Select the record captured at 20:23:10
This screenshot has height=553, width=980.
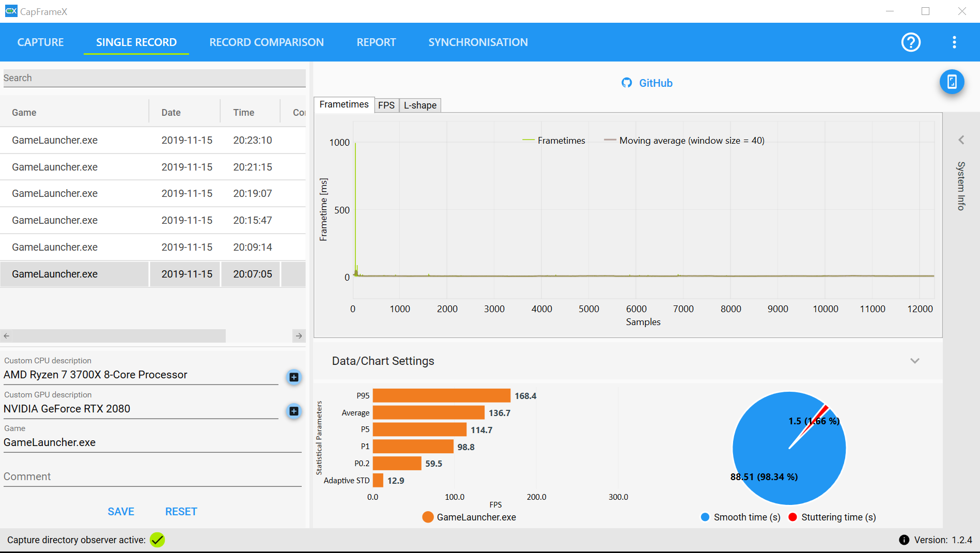[x=153, y=140]
